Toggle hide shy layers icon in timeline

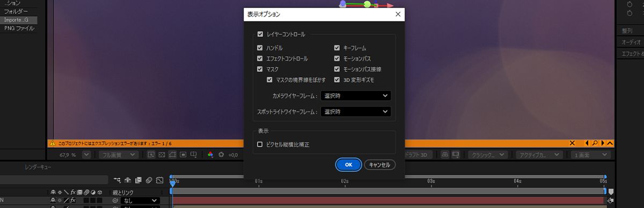(x=128, y=180)
